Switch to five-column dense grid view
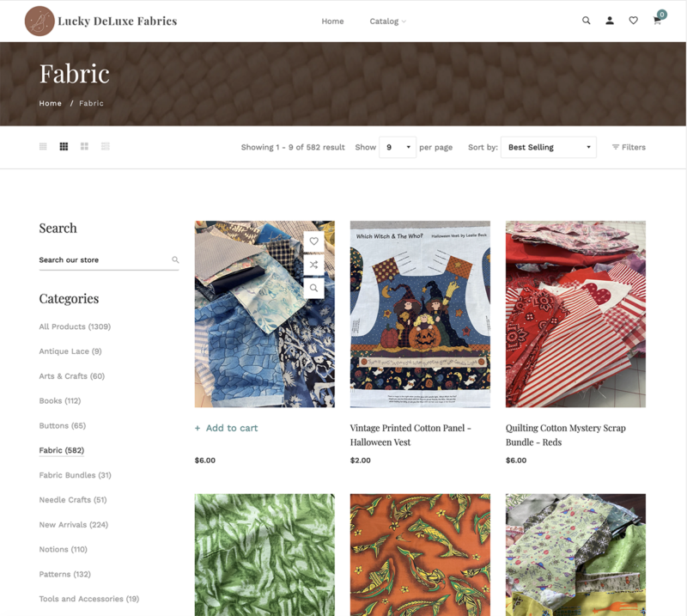 point(43,146)
